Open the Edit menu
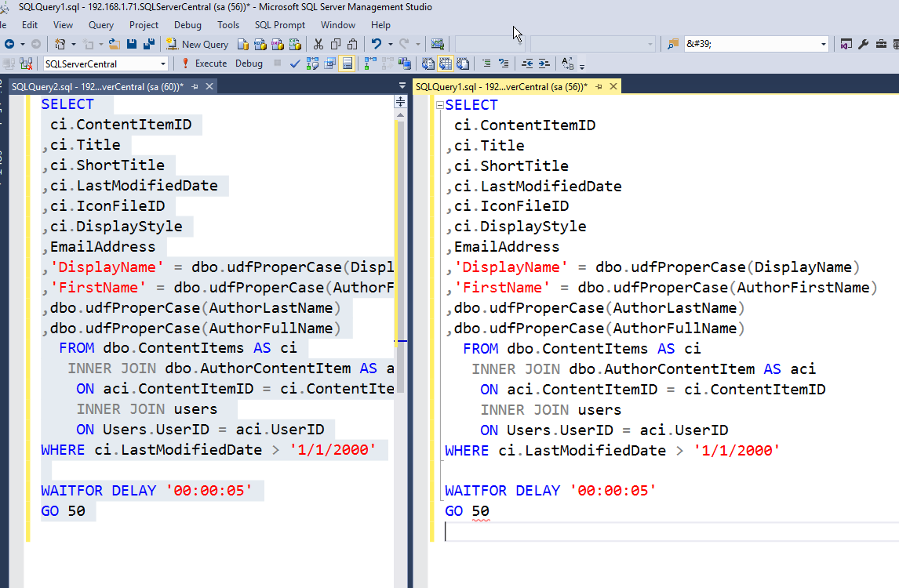The image size is (899, 588). click(30, 24)
